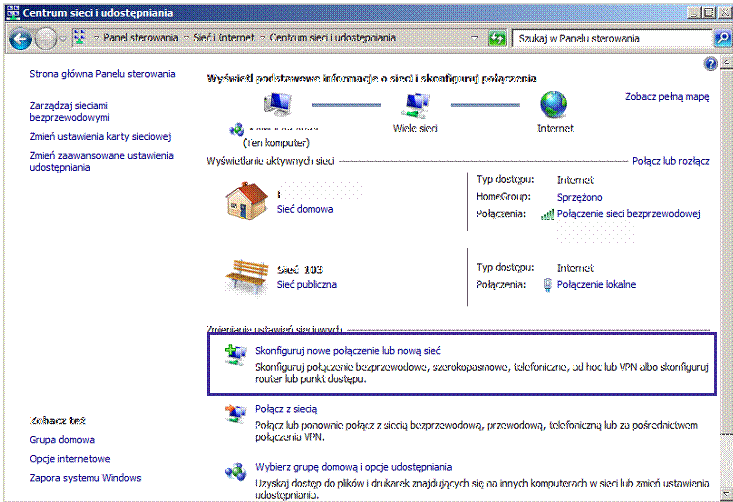The width and height of the screenshot is (733, 502).
Task: Open Skonfiguruj nowe połączenie lub nową sieć
Action: pos(348,351)
